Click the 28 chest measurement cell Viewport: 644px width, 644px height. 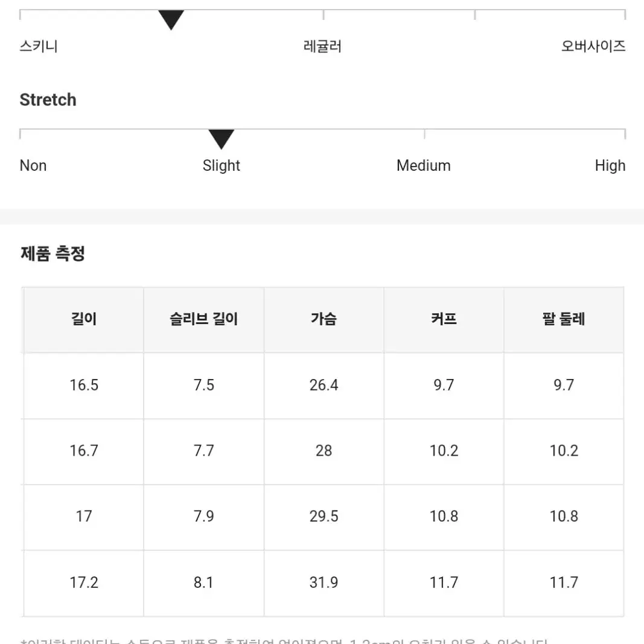pyautogui.click(x=324, y=451)
